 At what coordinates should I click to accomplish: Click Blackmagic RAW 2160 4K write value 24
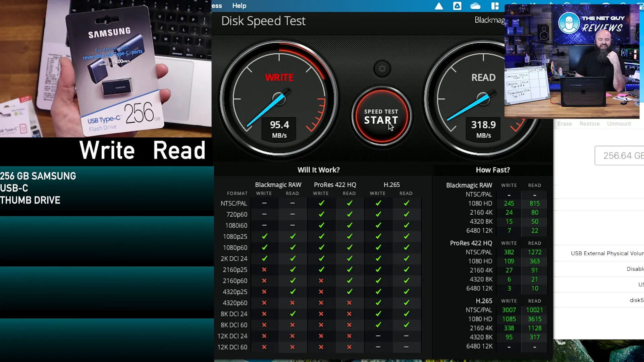coord(509,213)
